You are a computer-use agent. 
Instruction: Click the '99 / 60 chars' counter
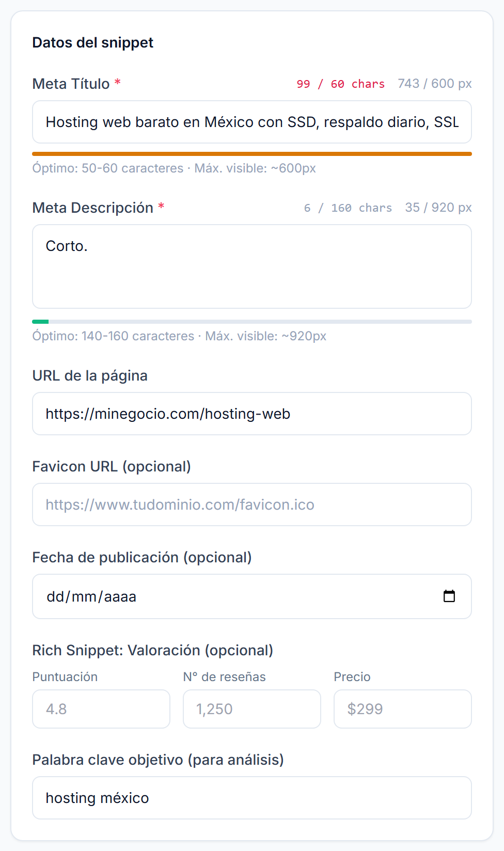(x=341, y=84)
